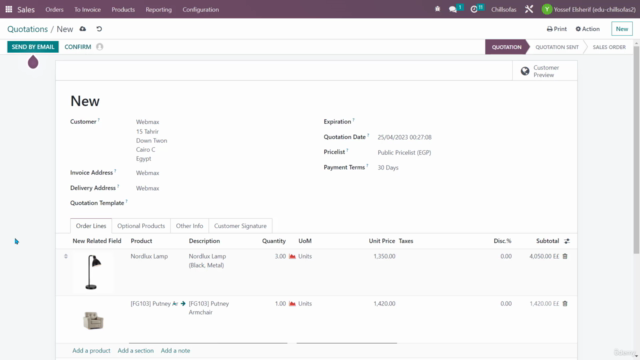Open the Customer Preview globe icon
Viewport: 640px width, 360px height.
[x=525, y=71]
